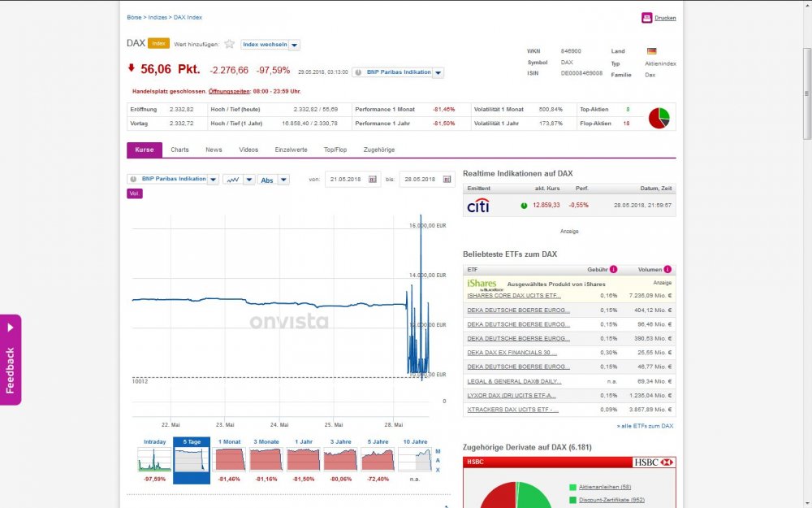The image size is (812, 508).
Task: Click the page vertical scrollbar thumb
Action: point(807,93)
